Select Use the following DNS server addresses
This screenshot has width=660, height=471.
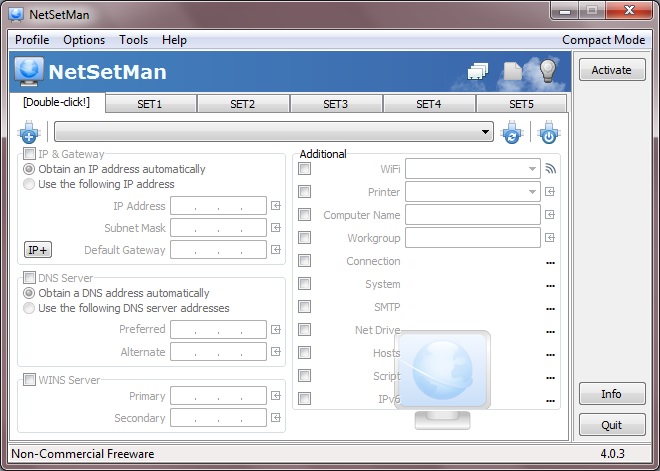(x=29, y=308)
